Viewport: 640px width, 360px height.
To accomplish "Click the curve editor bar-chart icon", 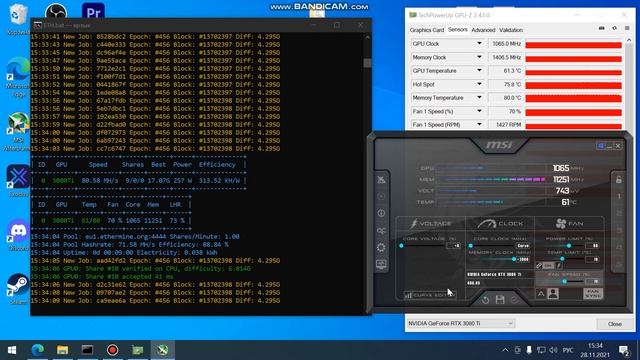I will (x=408, y=295).
